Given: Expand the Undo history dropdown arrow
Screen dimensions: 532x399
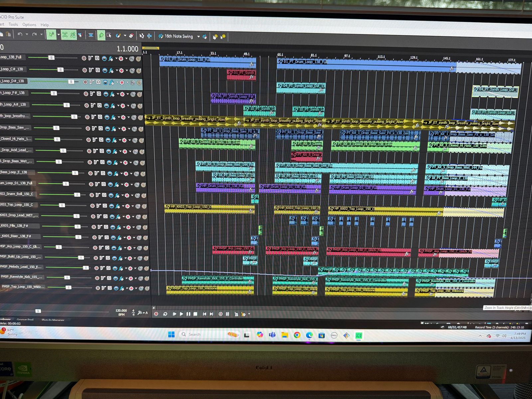Looking at the screenshot, I should [27, 34].
